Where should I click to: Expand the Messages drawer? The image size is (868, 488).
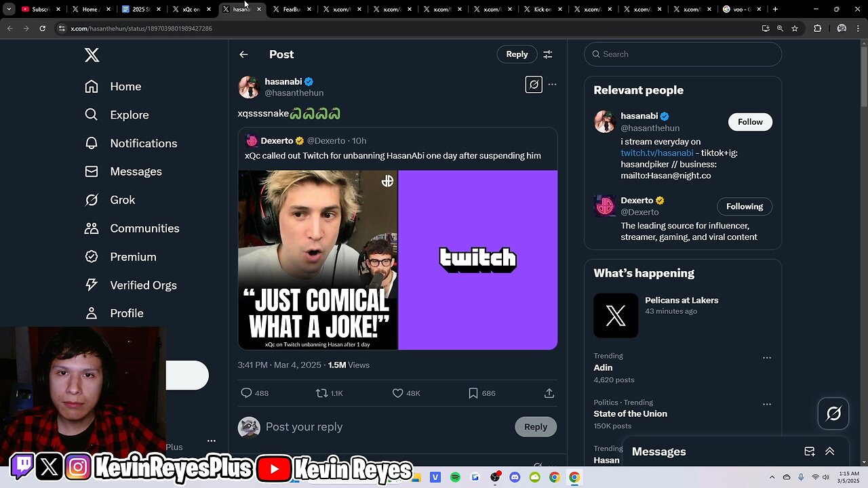tap(829, 451)
